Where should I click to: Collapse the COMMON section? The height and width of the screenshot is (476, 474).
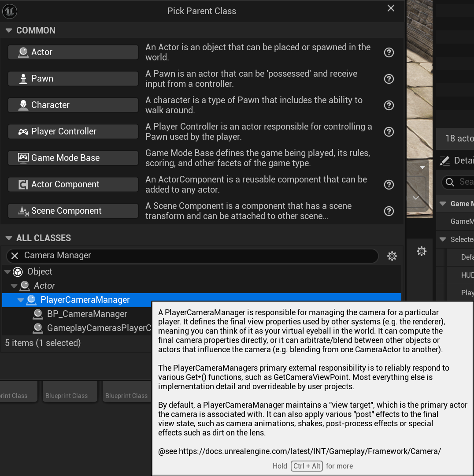[9, 30]
